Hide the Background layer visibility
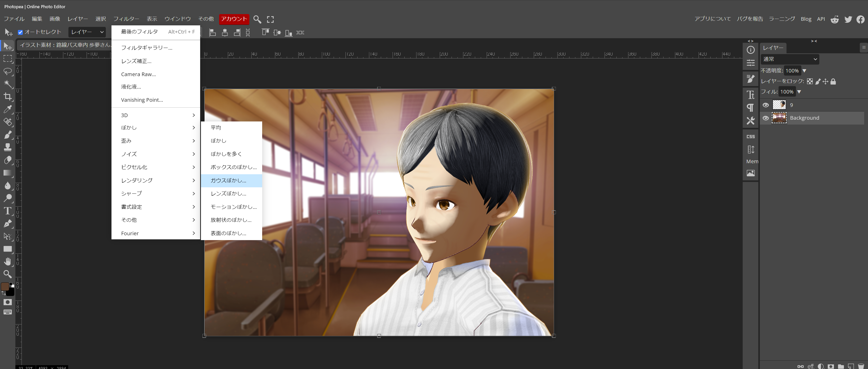The width and height of the screenshot is (868, 369). pos(765,118)
